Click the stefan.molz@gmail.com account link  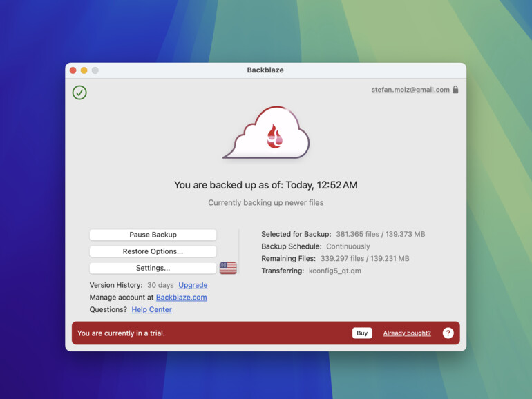[x=410, y=90]
